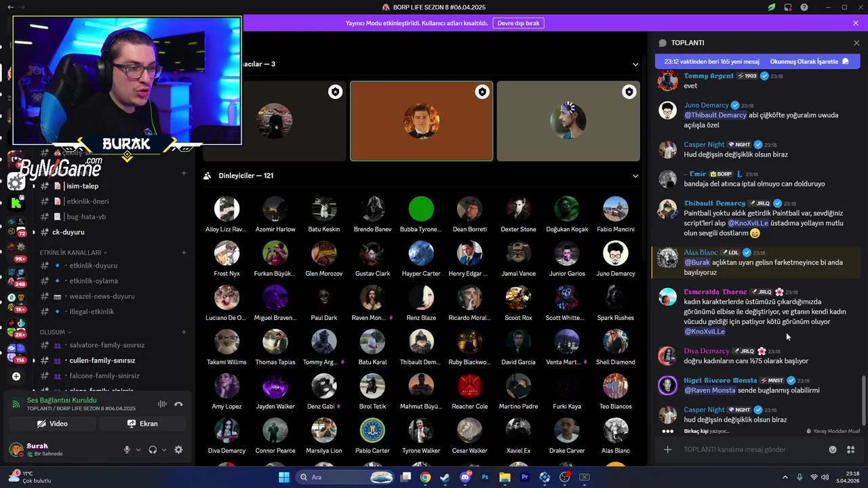868x488 pixels.
Task: Add a server with plus icon
Action: pos(16,376)
